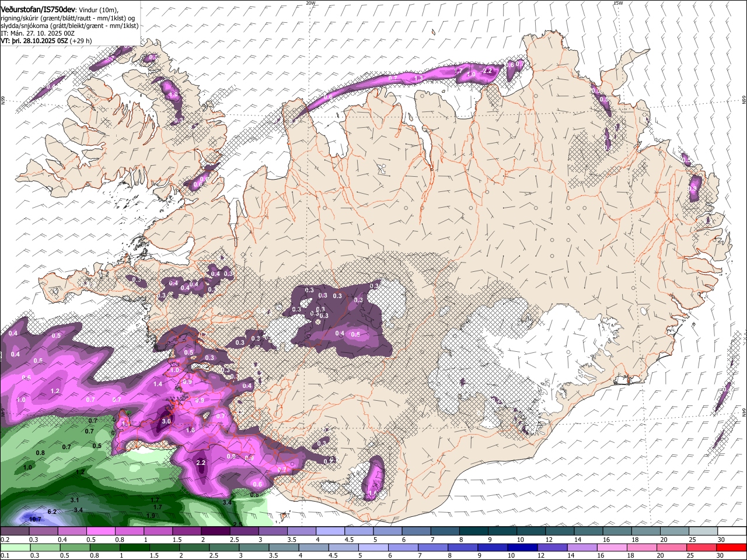Click the '25' label in the upper legend row

coord(693,540)
